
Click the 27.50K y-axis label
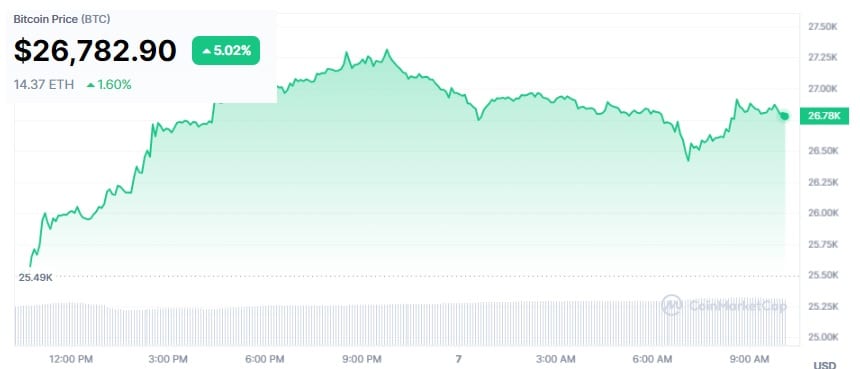pos(822,26)
